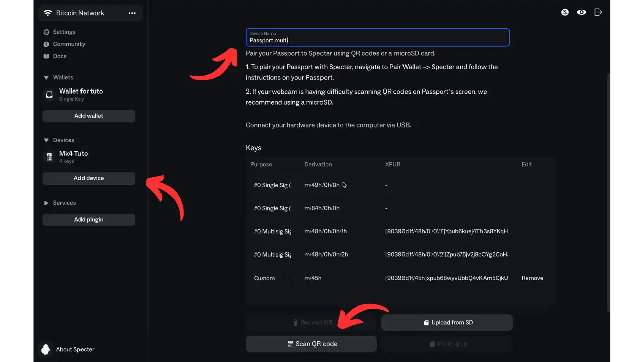644x362 pixels.
Task: Click the Zpub75jv2j8cCYg2CoH xpub value
Action: [x=447, y=255]
